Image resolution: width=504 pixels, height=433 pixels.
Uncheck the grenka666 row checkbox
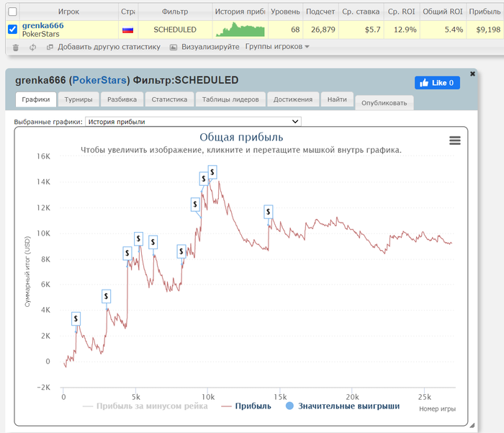click(x=12, y=30)
